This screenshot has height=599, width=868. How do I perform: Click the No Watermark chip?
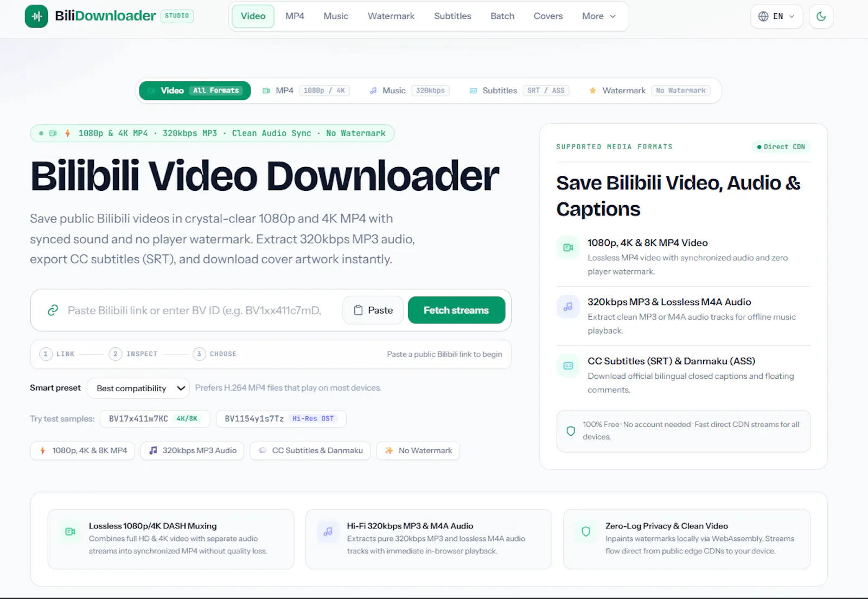click(x=418, y=451)
